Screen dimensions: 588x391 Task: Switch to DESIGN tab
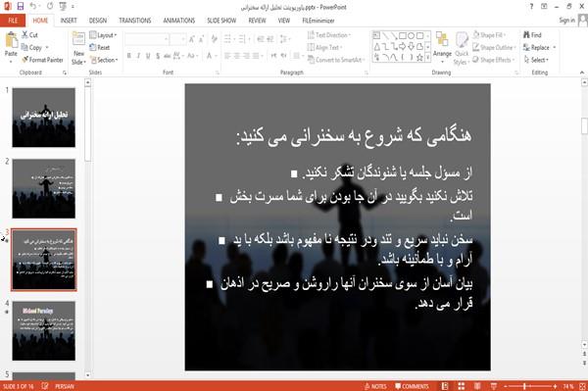98,21
